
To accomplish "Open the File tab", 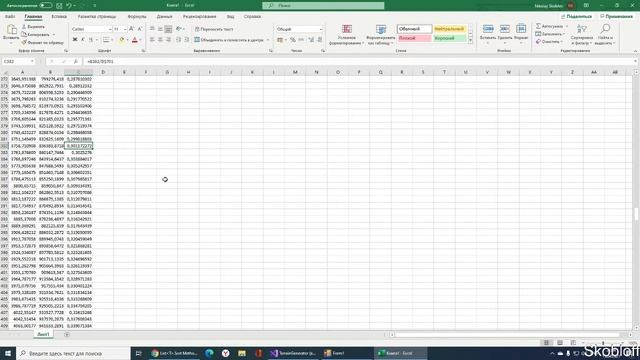I will point(10,17).
